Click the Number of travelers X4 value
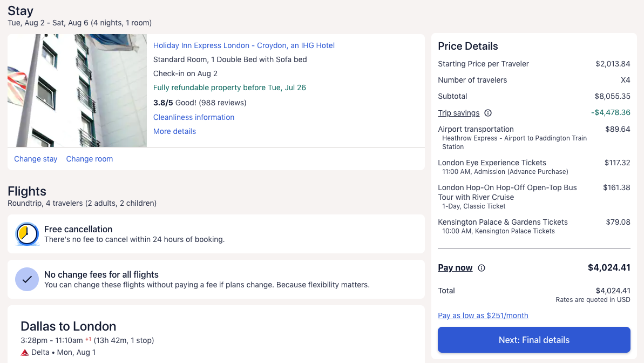 (x=626, y=80)
